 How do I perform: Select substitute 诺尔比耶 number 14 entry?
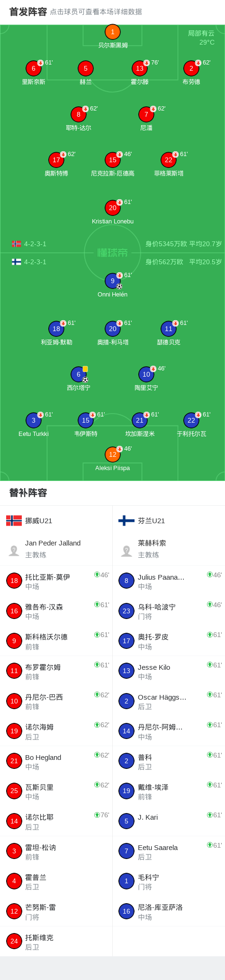[x=56, y=821]
